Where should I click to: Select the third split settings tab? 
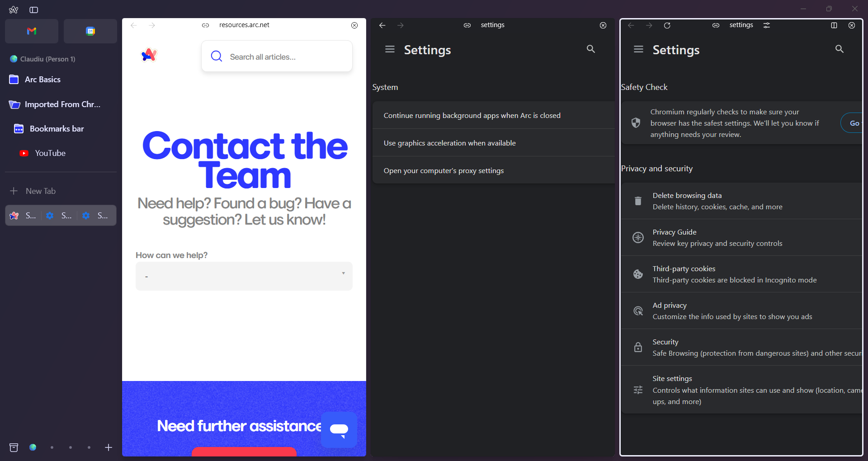[96, 216]
